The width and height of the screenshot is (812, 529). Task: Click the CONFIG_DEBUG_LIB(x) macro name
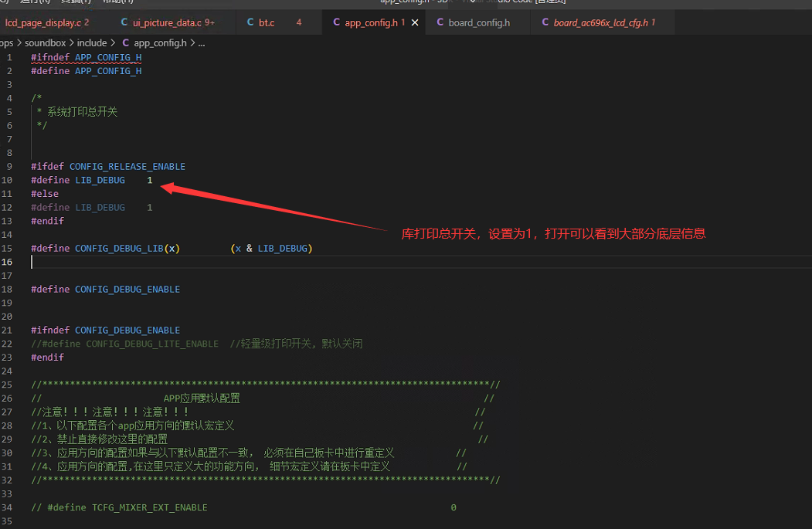click(127, 249)
